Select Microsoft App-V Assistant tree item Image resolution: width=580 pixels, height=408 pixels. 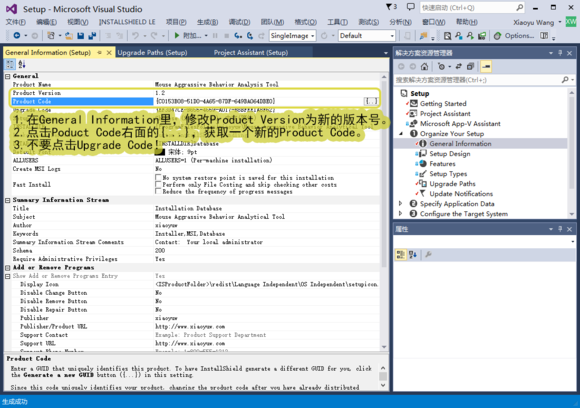point(460,124)
